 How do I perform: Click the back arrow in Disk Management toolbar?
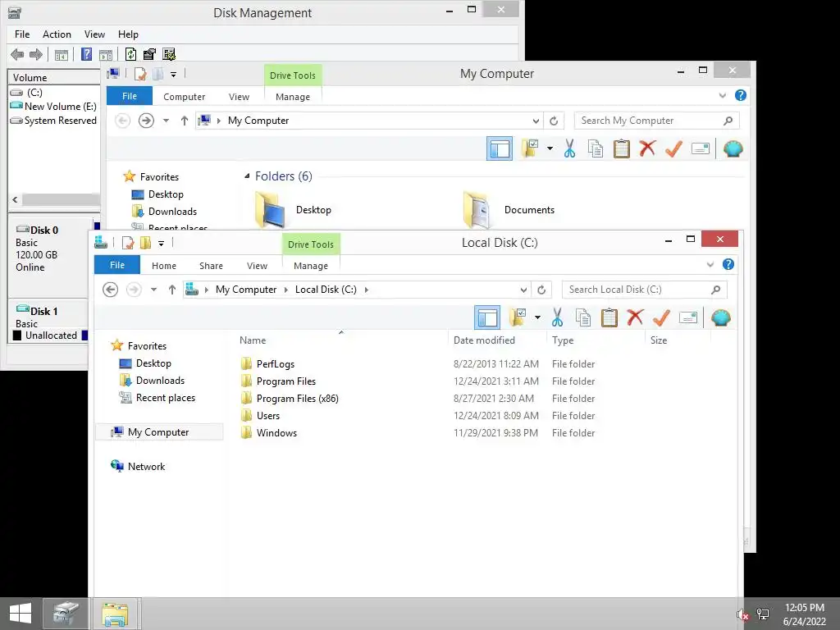click(17, 54)
